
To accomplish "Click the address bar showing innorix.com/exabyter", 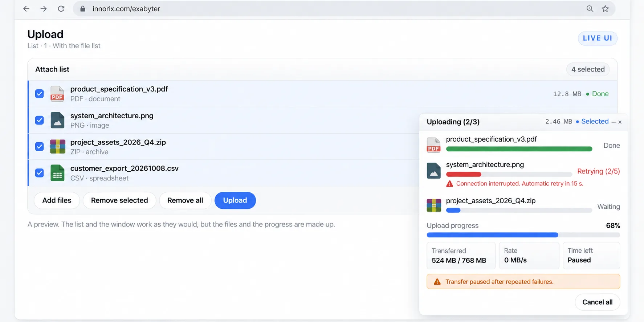I will click(x=344, y=9).
